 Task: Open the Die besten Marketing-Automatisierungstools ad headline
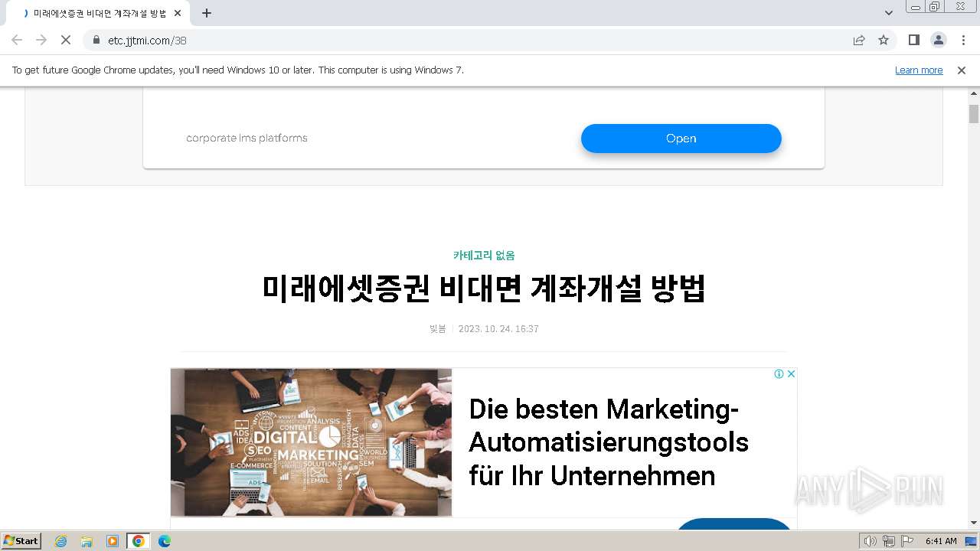(609, 442)
